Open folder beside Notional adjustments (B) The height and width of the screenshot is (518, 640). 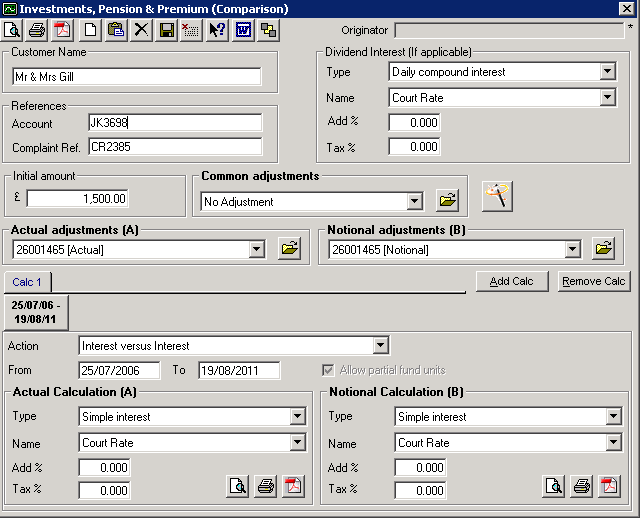[x=603, y=248]
